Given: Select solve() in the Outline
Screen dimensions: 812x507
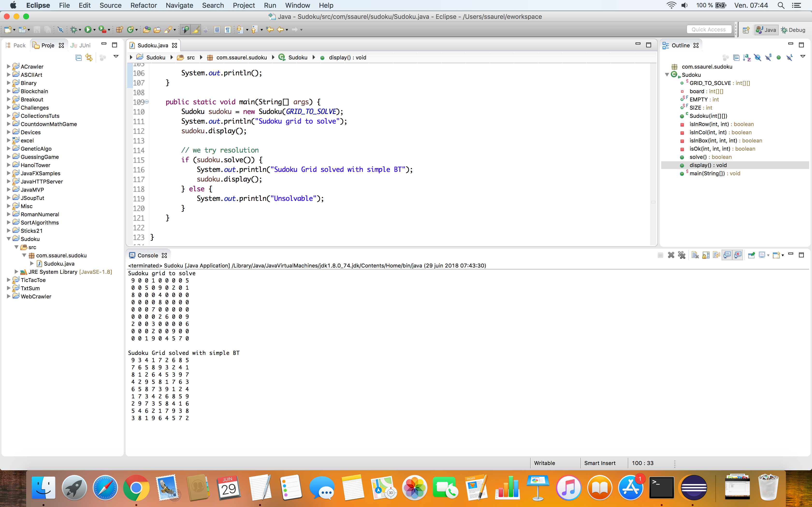Looking at the screenshot, I should pos(698,157).
